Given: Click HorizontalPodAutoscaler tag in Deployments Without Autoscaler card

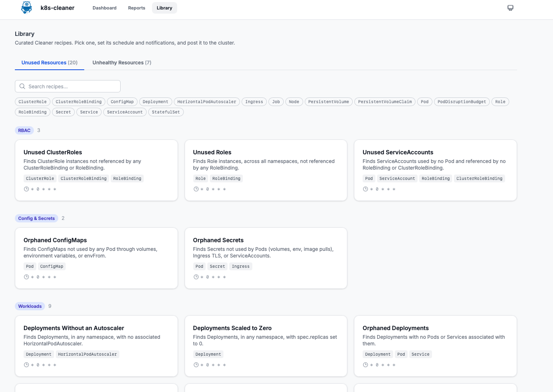Looking at the screenshot, I should click(88, 354).
